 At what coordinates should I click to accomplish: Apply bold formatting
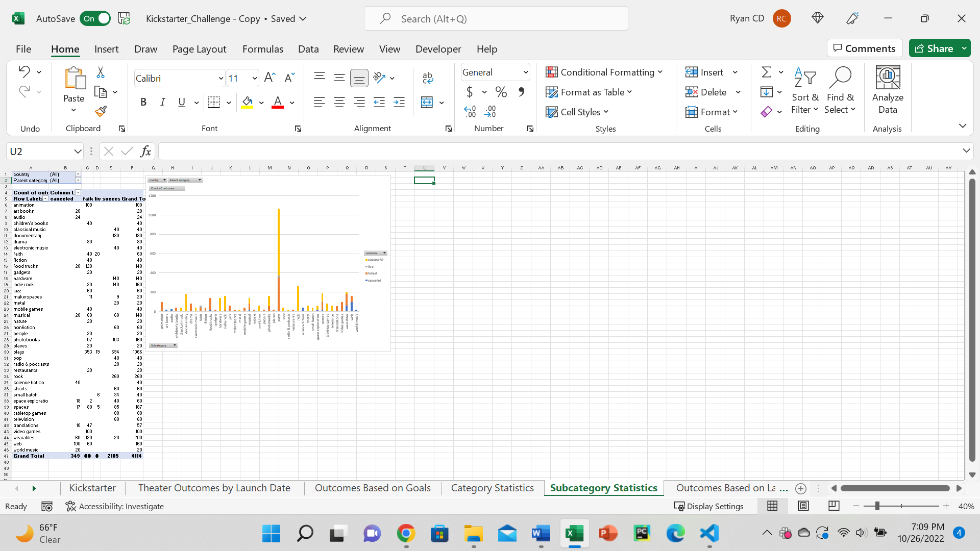point(143,102)
